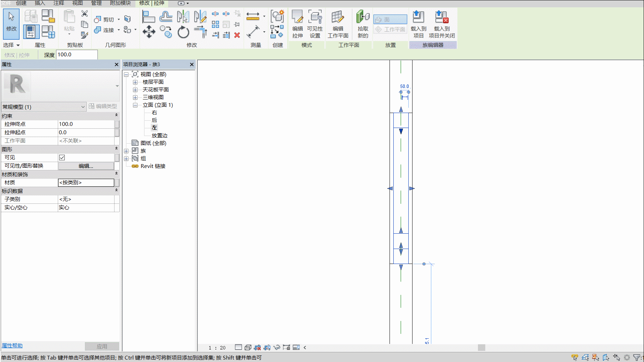Open the 属性帮助 link

12,346
